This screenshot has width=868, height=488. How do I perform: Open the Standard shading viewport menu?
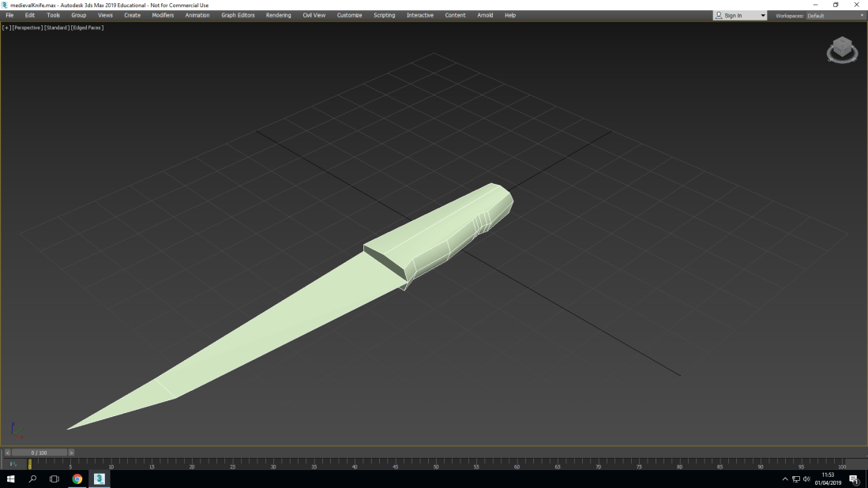tap(56, 28)
